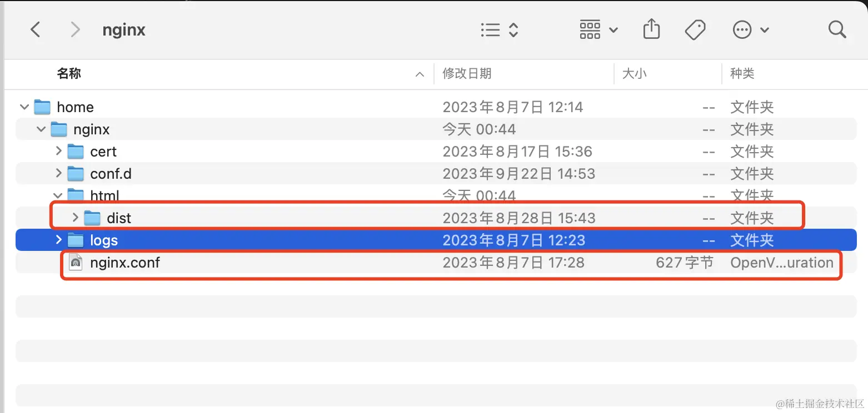Collapse the home folder
This screenshot has height=413, width=868.
pyautogui.click(x=24, y=107)
